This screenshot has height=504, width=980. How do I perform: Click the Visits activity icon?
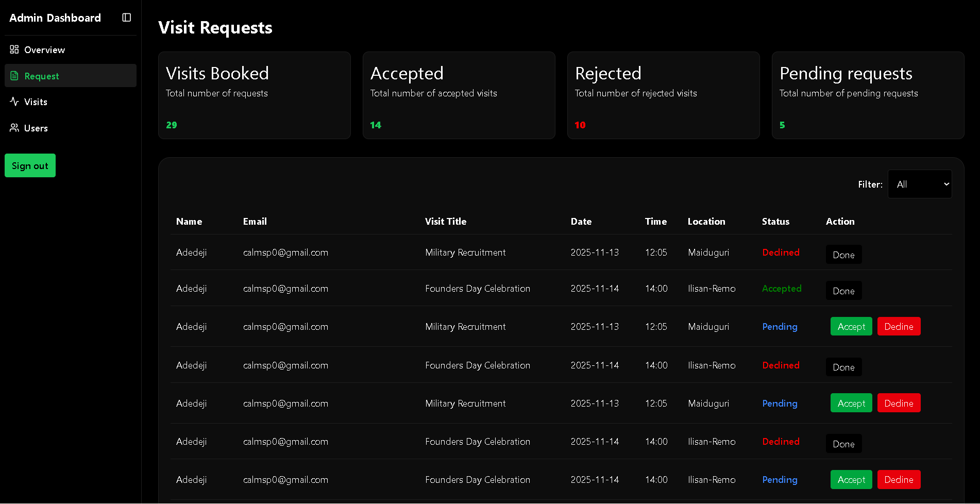click(x=14, y=102)
